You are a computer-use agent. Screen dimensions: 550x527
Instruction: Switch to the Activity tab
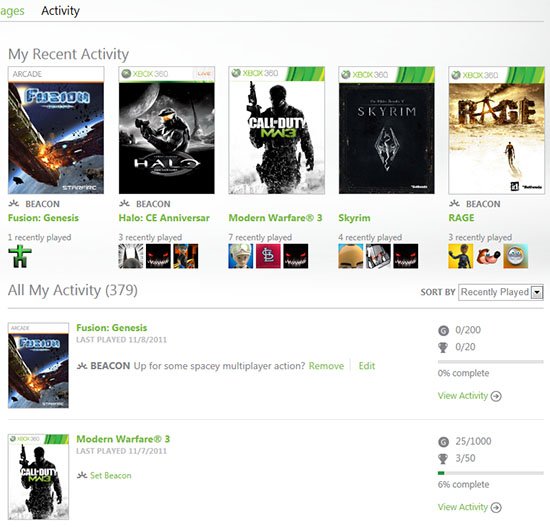tap(60, 11)
